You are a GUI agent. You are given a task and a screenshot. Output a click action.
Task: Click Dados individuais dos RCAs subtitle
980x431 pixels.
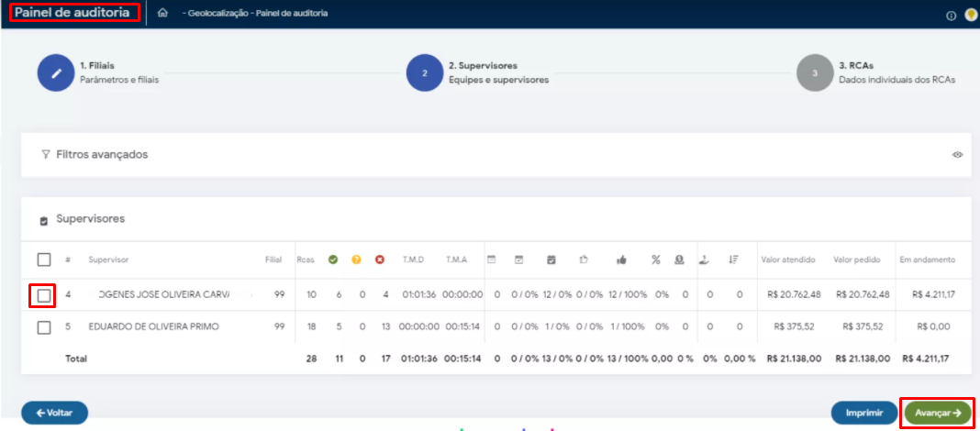click(x=896, y=81)
